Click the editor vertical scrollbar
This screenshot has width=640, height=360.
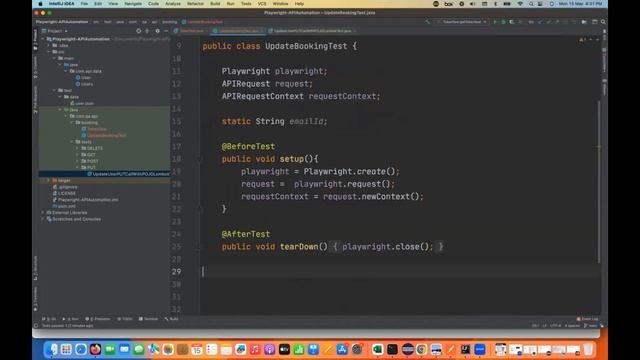599,182
